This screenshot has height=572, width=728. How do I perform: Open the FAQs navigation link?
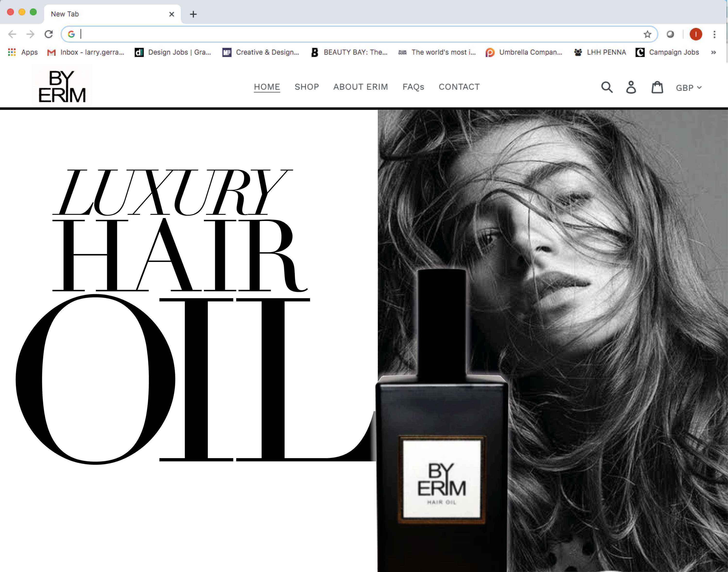tap(413, 87)
